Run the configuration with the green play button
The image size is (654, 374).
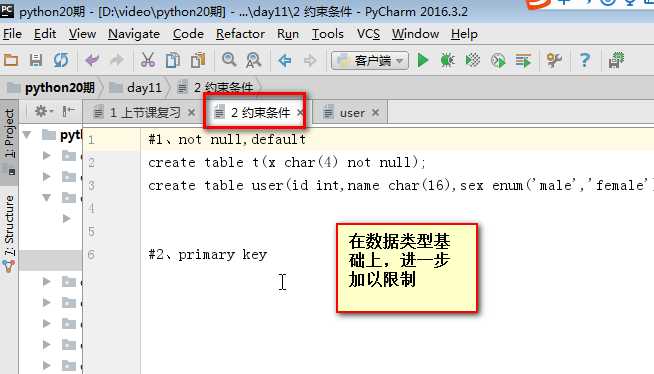click(x=423, y=61)
